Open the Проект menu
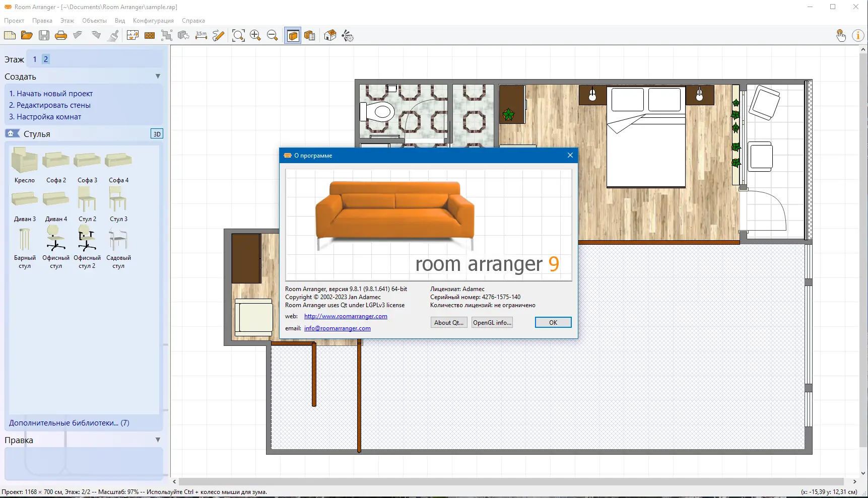The width and height of the screenshot is (868, 498). tap(14, 21)
